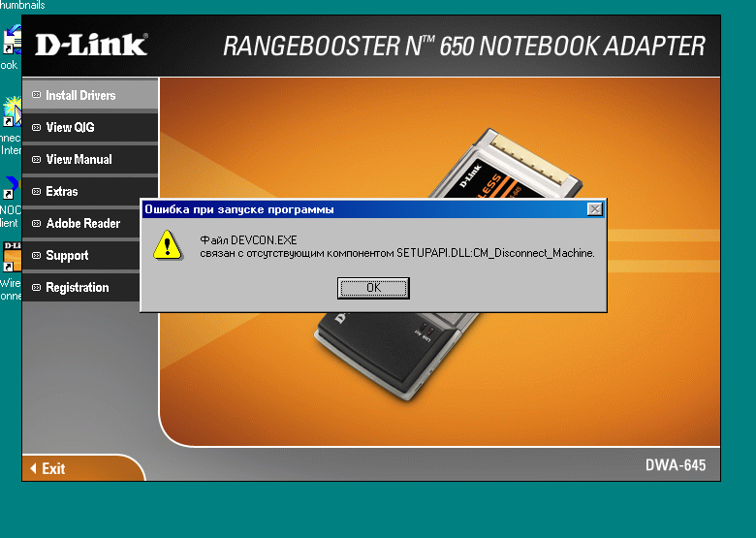Click the 'Файл DEVCON.EXE' message text
The height and width of the screenshot is (538, 756).
tap(248, 240)
